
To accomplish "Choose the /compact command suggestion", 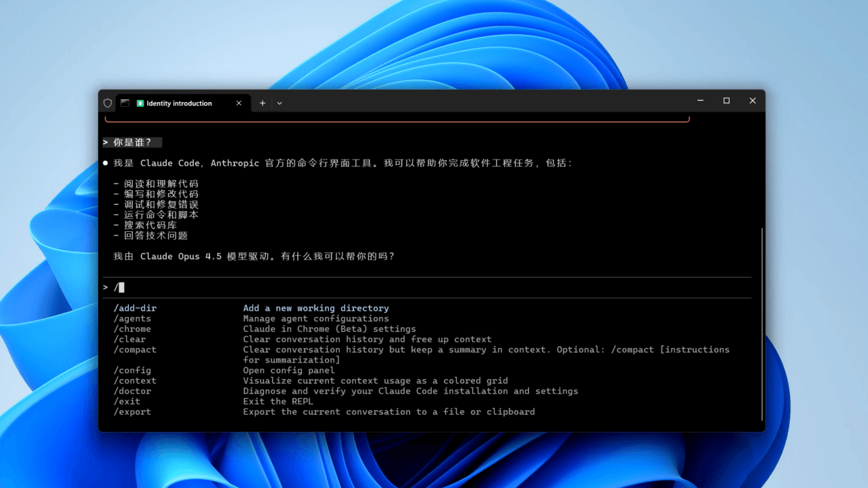I will pos(135,350).
